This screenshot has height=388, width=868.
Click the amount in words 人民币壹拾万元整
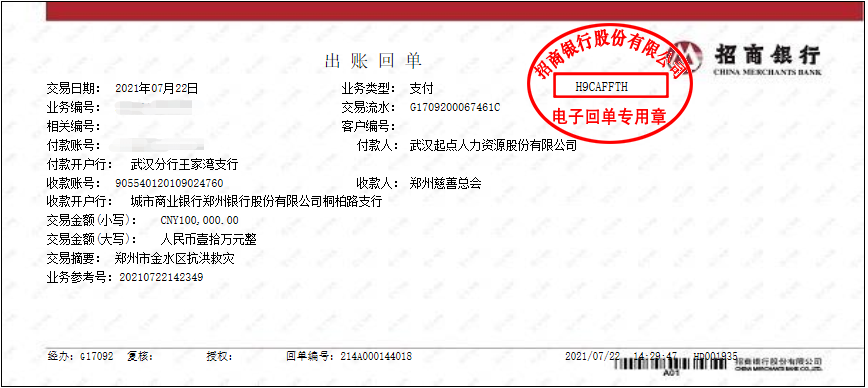208,240
